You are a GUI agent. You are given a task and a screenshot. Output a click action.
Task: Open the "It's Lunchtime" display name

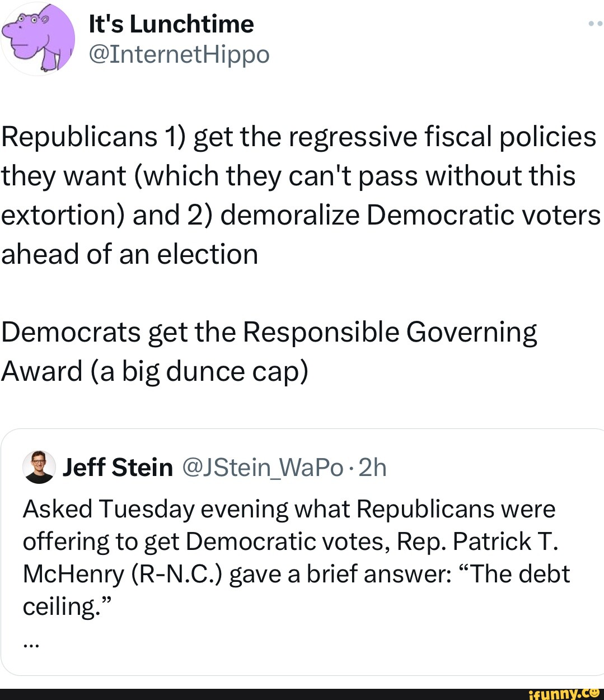coord(171,24)
